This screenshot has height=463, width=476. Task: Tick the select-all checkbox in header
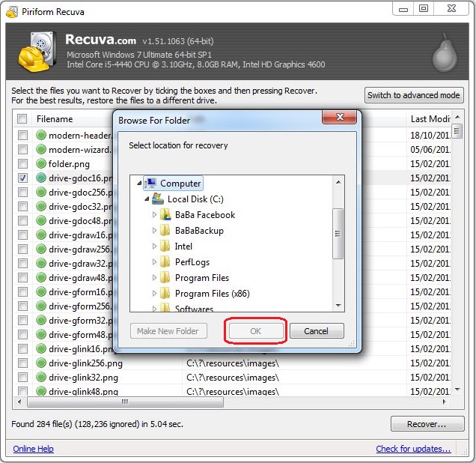click(22, 119)
